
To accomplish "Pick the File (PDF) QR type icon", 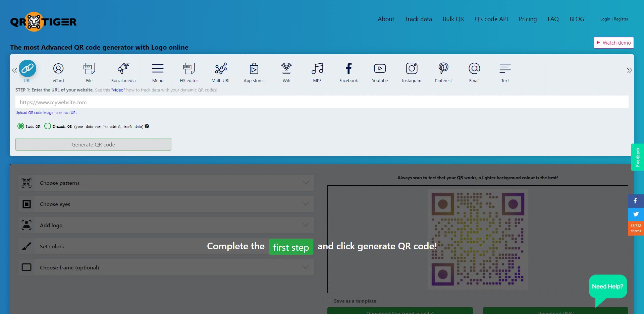I will click(89, 68).
